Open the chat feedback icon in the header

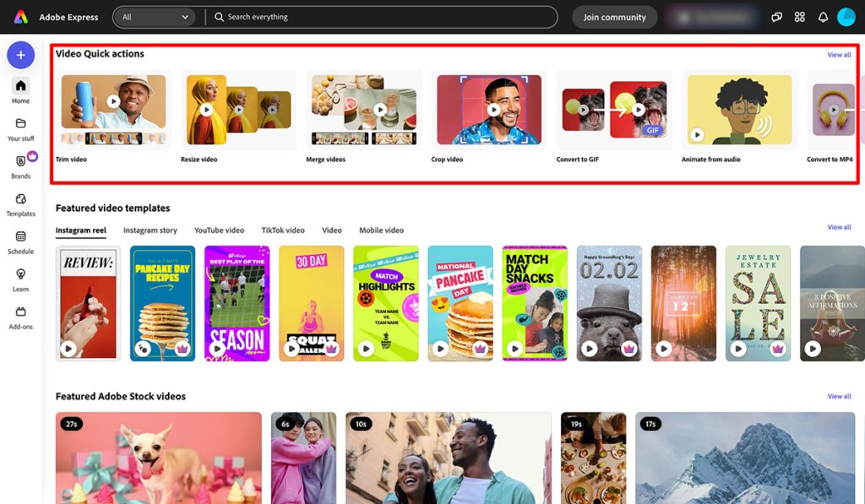click(775, 16)
